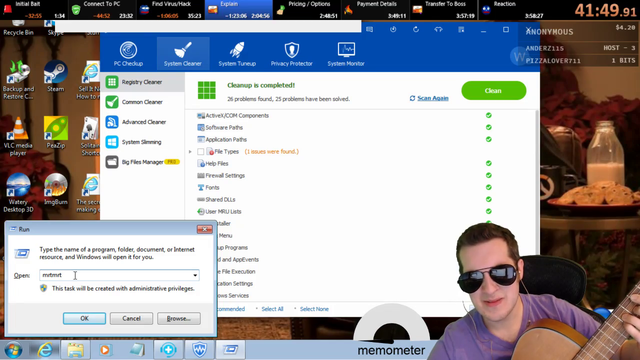The height and width of the screenshot is (360, 640).
Task: Click the User MRU Lists row
Action: 361,211
